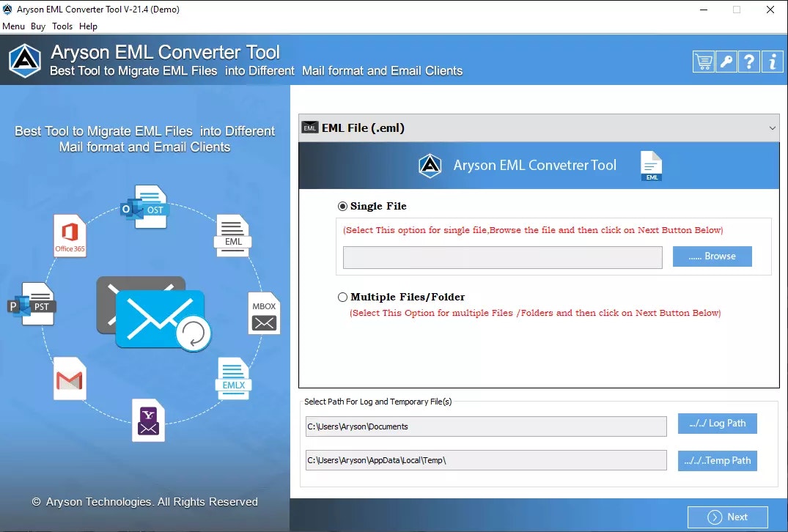Click the Aryson logo in blue header
Image resolution: width=788 pixels, height=532 pixels.
tap(25, 61)
